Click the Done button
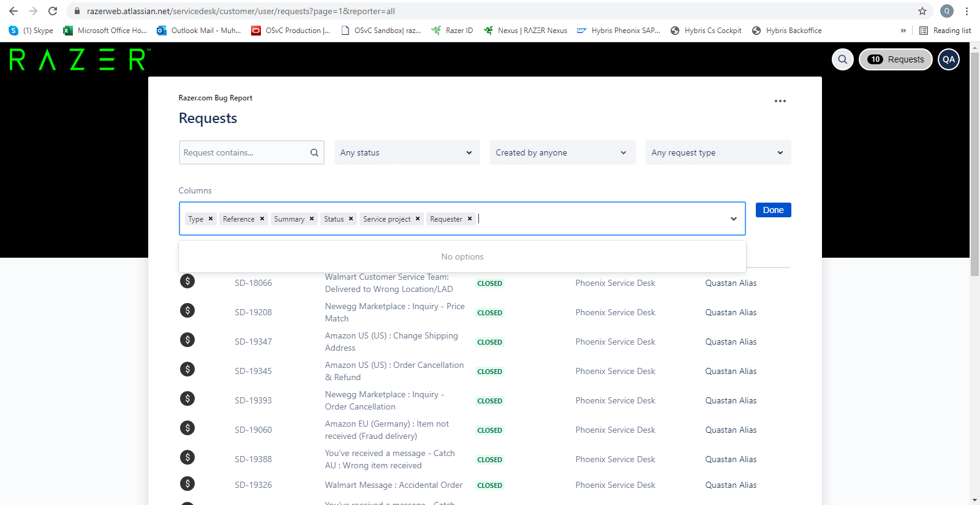 [x=773, y=210]
